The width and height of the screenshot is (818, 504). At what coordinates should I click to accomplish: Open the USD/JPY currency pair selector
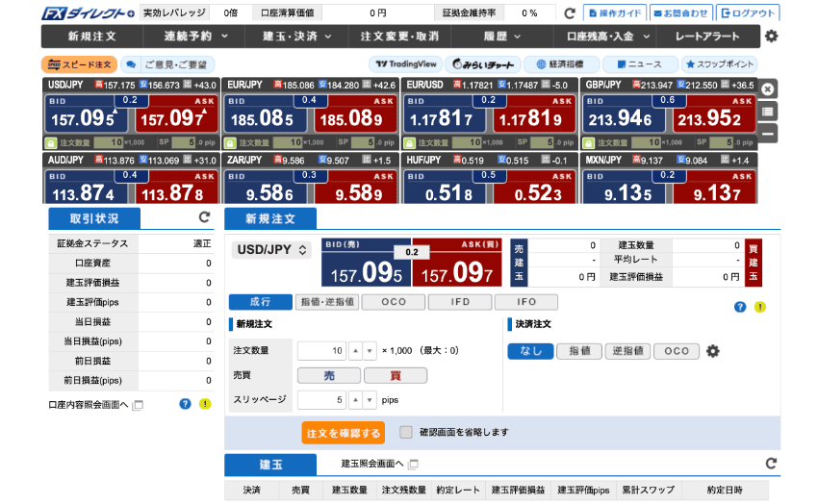[271, 250]
